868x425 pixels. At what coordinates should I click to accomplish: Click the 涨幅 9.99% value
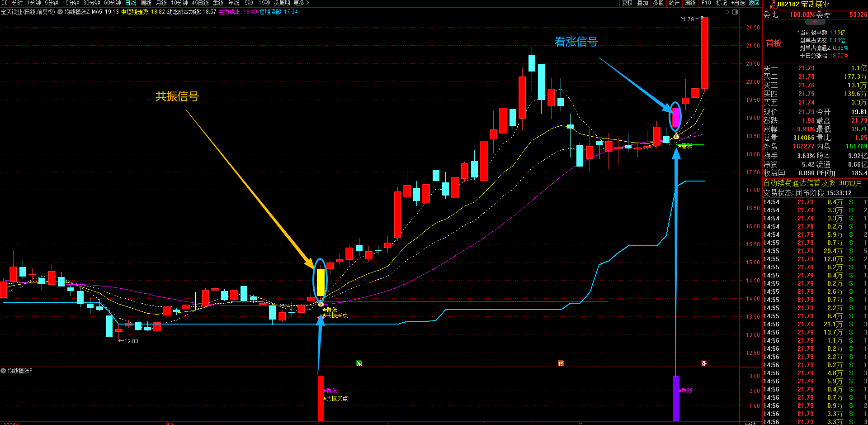[806, 129]
